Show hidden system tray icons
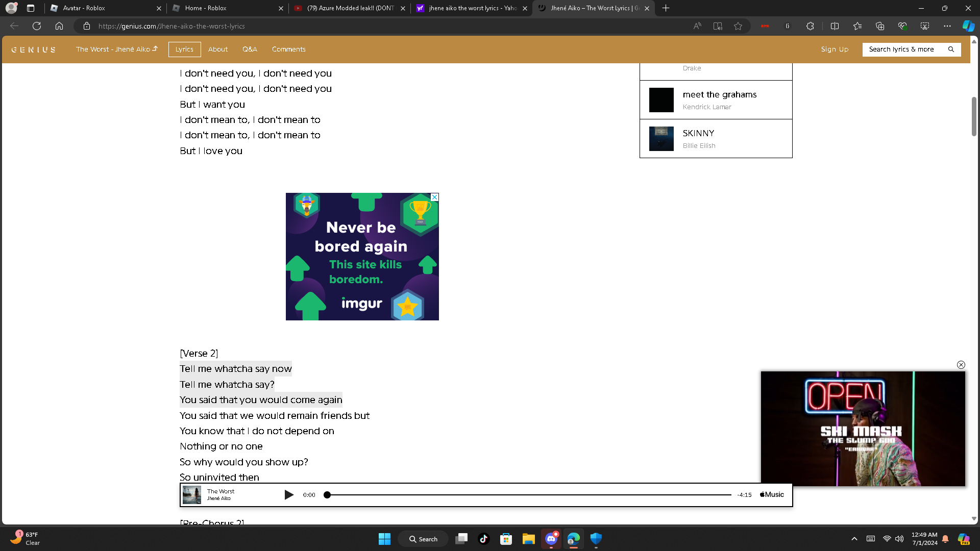The image size is (980, 551). (x=854, y=539)
